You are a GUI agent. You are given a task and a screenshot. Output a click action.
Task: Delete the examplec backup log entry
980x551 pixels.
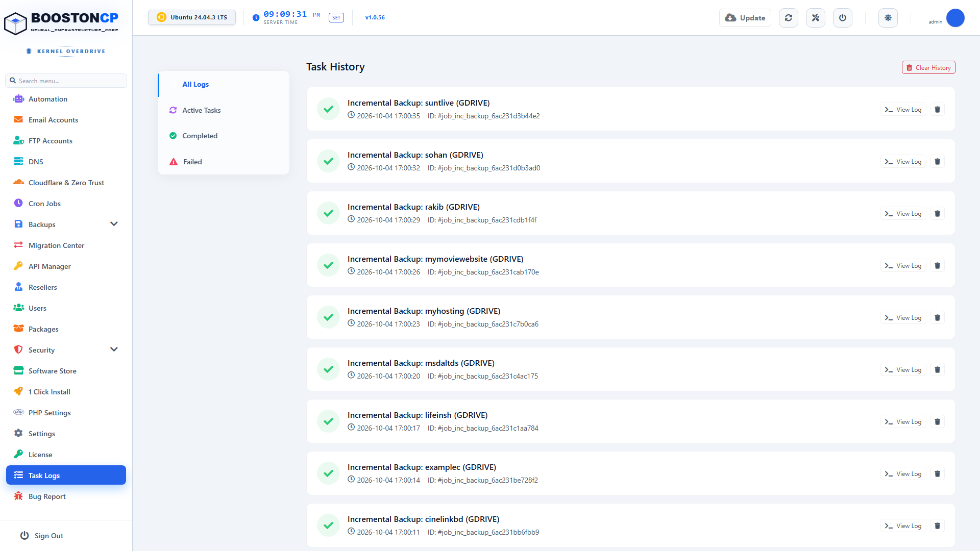point(937,474)
